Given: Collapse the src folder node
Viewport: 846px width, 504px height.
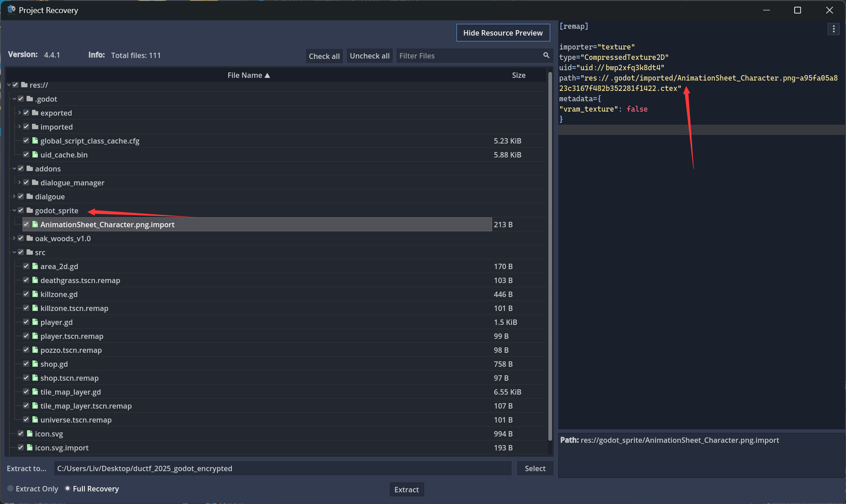Looking at the screenshot, I should (14, 252).
